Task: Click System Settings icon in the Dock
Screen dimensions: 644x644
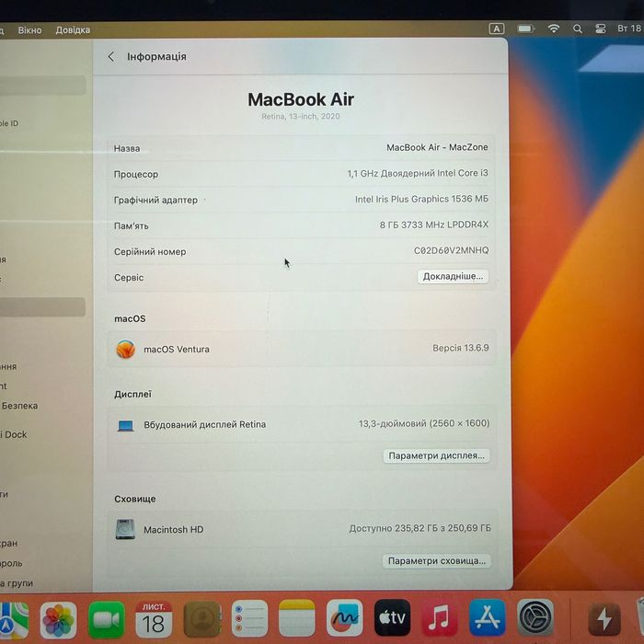Action: coord(535,617)
